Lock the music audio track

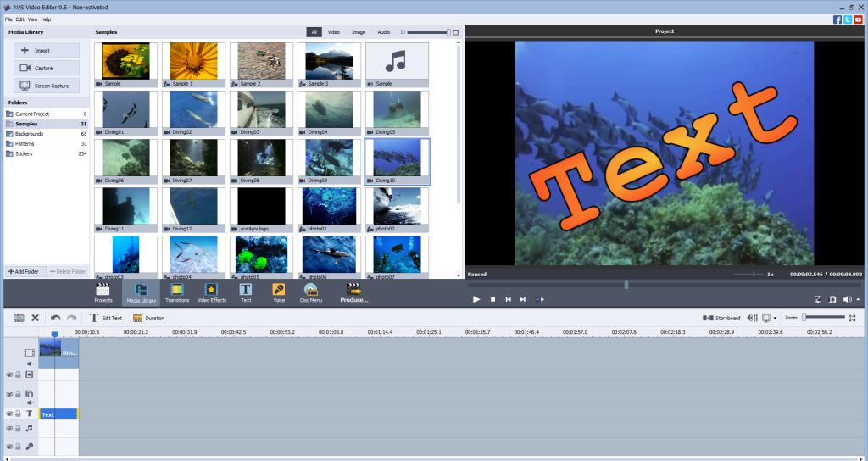pyautogui.click(x=18, y=430)
